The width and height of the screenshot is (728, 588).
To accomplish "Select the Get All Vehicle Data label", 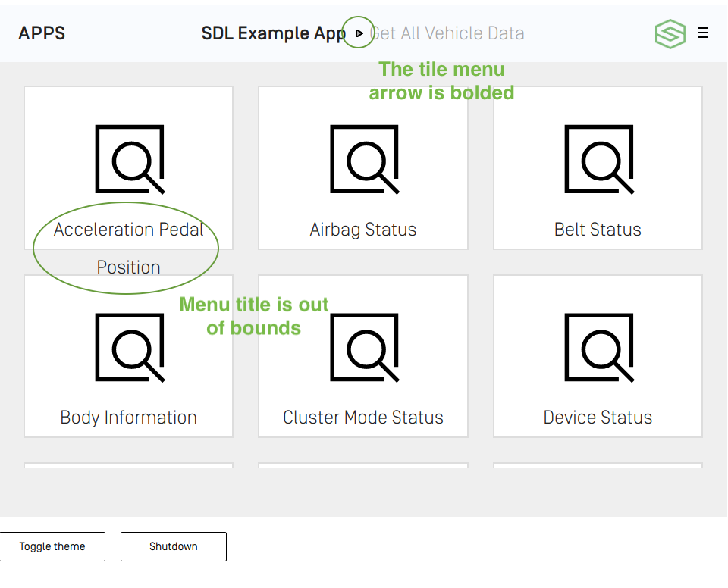I will click(x=447, y=33).
